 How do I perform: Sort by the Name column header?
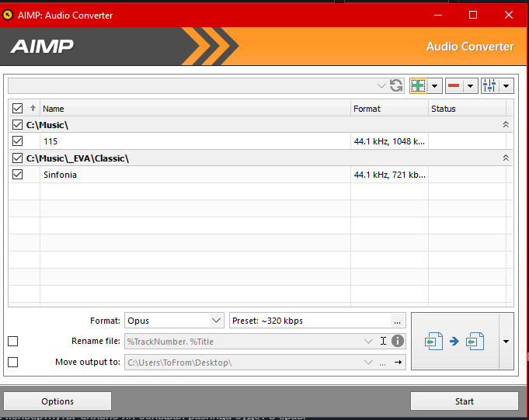[x=195, y=109]
